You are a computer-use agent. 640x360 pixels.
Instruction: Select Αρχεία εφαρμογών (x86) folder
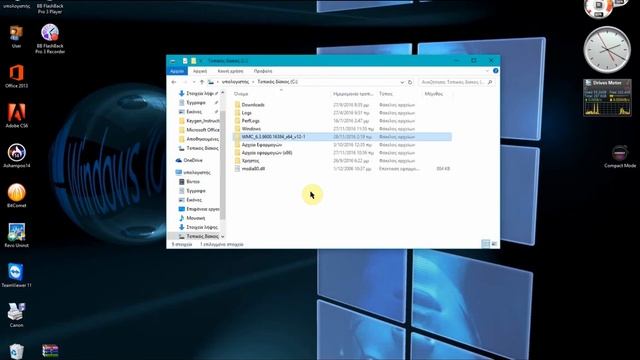[267, 153]
